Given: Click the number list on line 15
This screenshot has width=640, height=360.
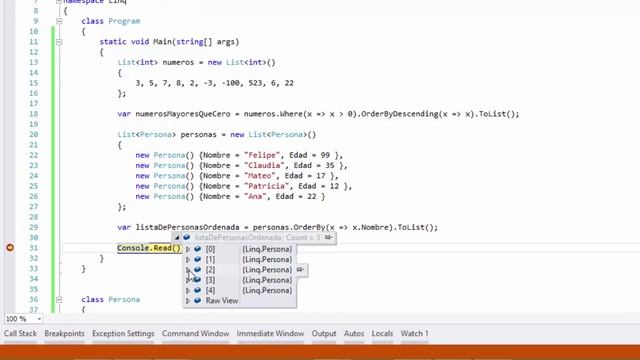Looking at the screenshot, I should (x=215, y=83).
